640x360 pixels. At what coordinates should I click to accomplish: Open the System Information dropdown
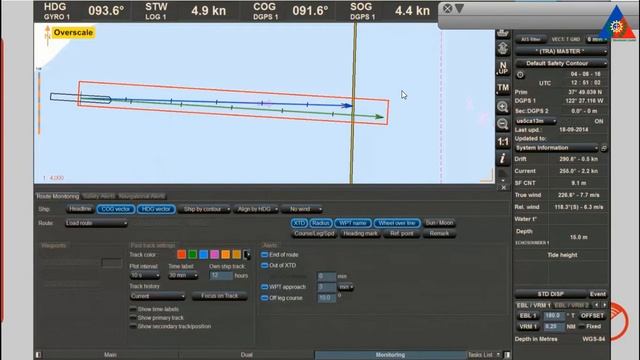tap(557, 148)
